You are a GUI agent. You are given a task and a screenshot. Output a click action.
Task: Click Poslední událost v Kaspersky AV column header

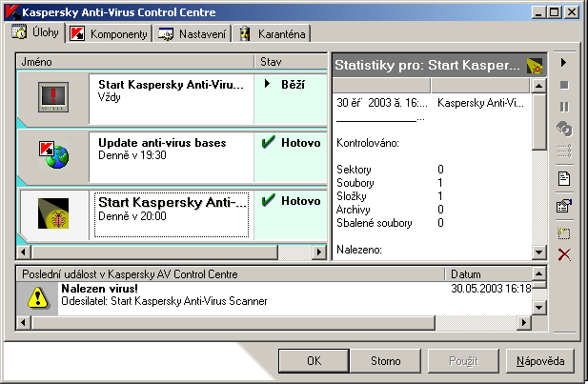[231, 274]
